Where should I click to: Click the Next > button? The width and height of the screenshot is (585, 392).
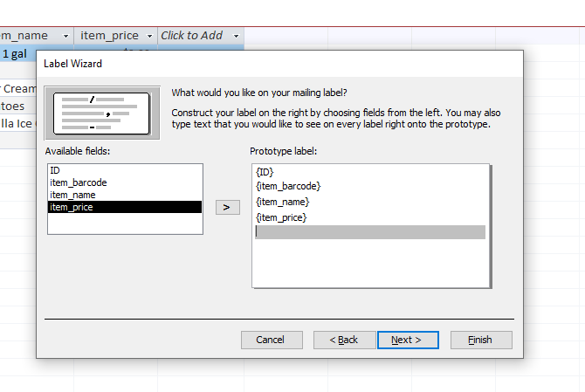click(408, 340)
